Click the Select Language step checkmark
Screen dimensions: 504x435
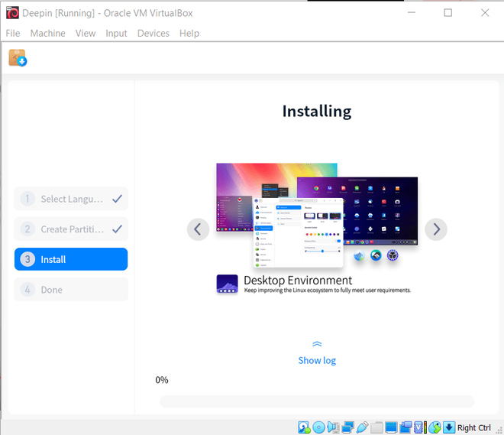pos(118,199)
